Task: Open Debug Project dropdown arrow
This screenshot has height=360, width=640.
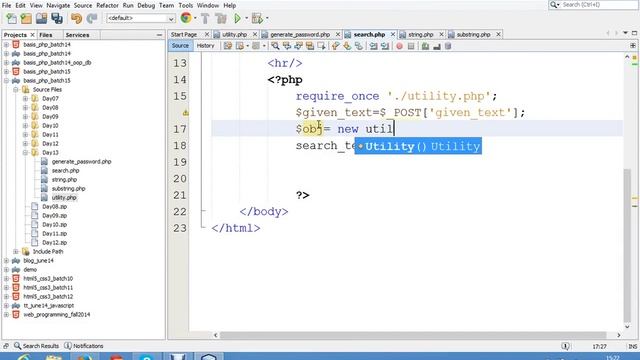Action: coord(267,18)
